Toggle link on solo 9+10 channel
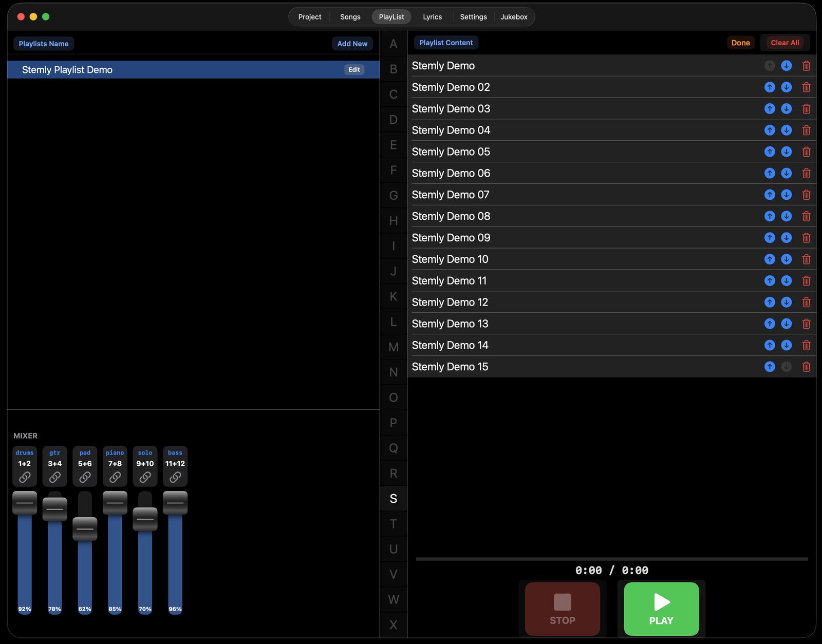 (145, 478)
